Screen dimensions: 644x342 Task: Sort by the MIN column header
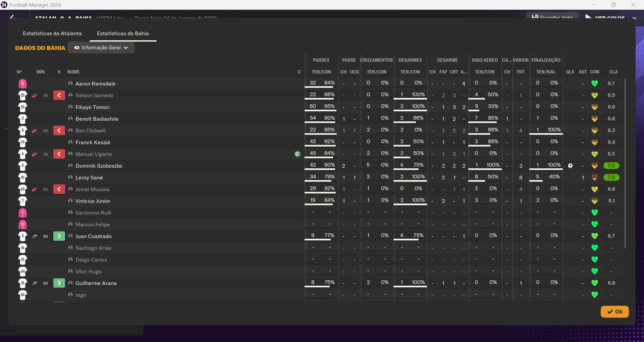pos(41,72)
